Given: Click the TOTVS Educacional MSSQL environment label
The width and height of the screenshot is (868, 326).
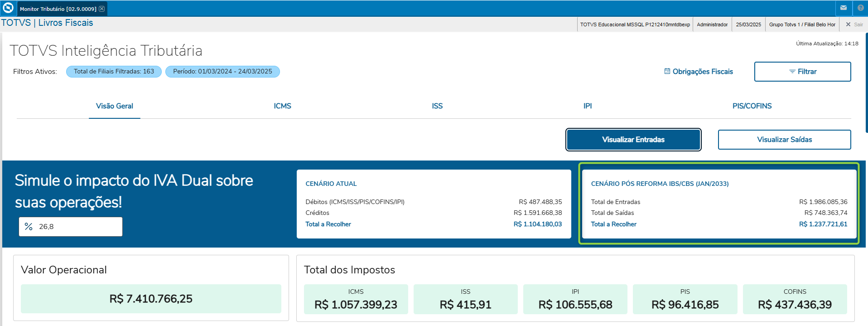Looking at the screenshot, I should 635,24.
